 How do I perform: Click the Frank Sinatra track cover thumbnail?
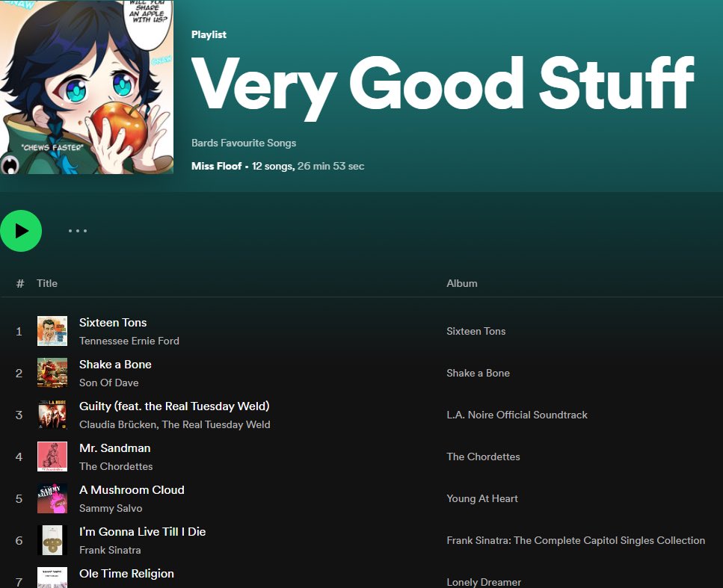(x=52, y=540)
